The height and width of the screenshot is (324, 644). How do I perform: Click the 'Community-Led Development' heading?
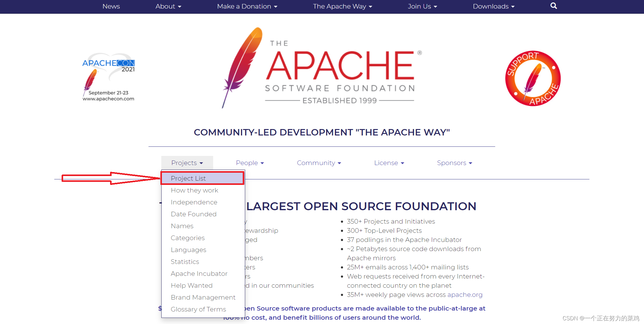pos(322,132)
